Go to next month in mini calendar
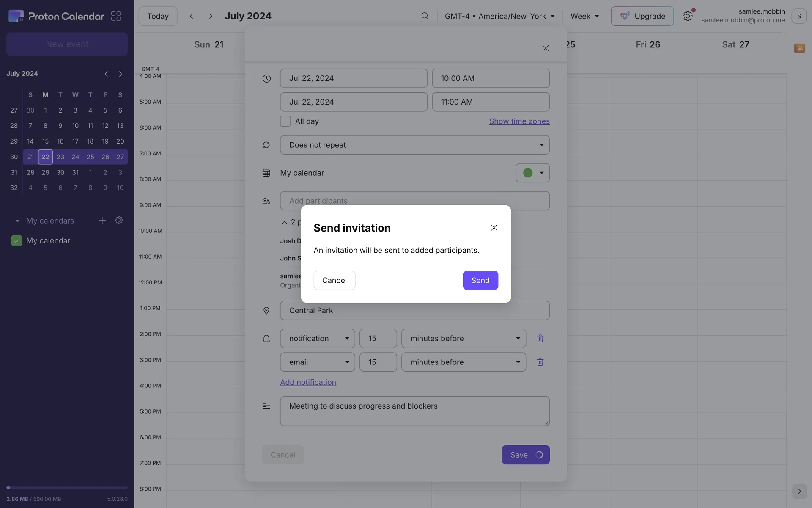The height and width of the screenshot is (508, 812). tap(121, 74)
